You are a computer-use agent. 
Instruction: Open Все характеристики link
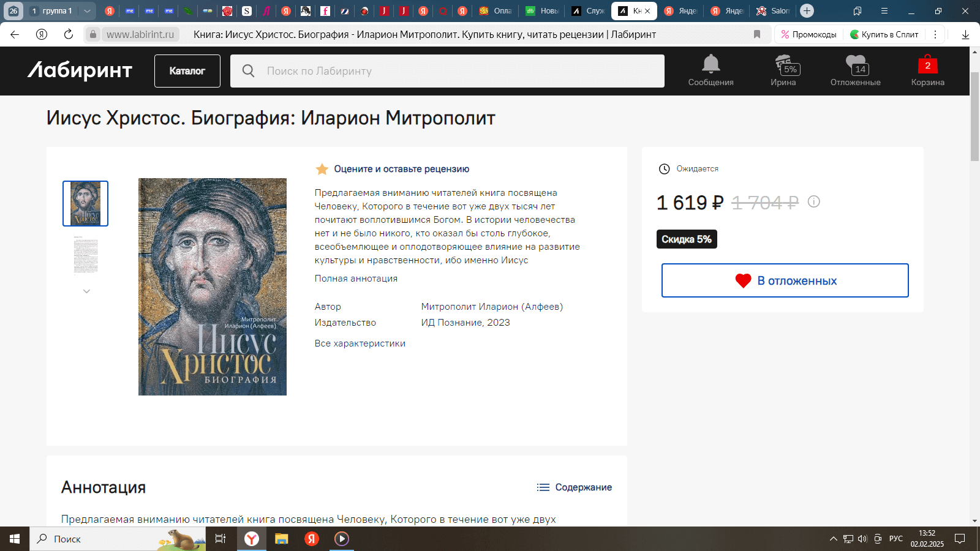pos(360,343)
